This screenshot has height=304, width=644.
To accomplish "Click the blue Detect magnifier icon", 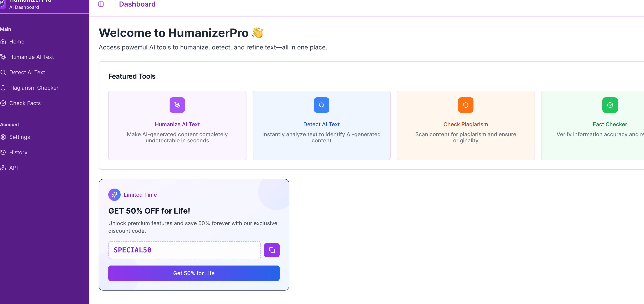I will 321,105.
